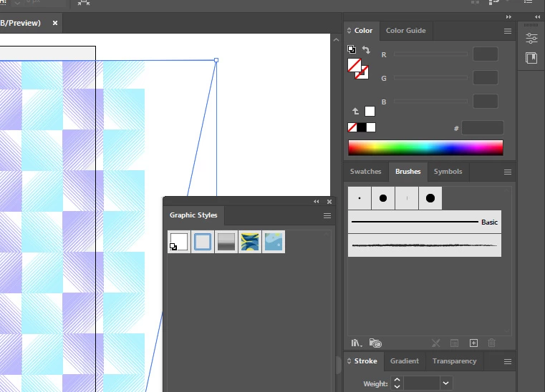Screen dimensions: 545x392
Task: Select the second round brush thumbnail
Action: tap(383, 198)
